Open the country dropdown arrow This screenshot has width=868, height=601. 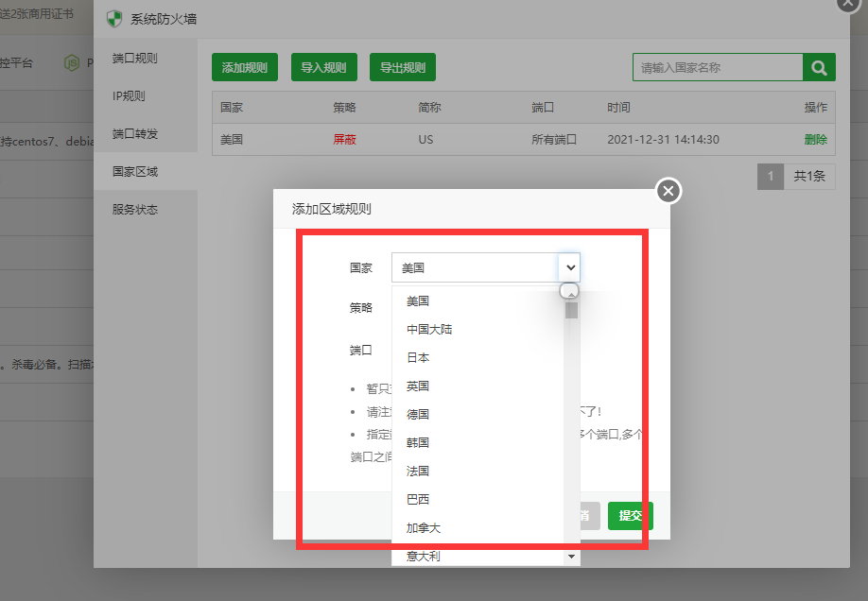click(570, 267)
